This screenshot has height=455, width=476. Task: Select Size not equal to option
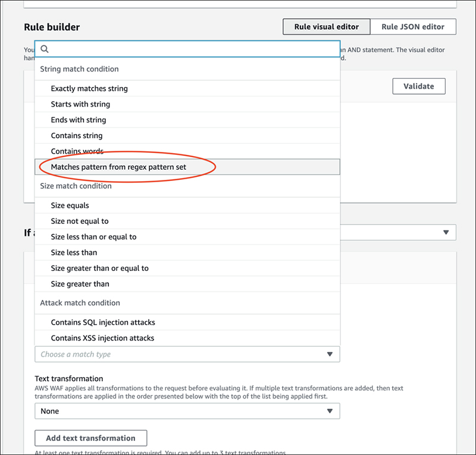pyautogui.click(x=80, y=221)
